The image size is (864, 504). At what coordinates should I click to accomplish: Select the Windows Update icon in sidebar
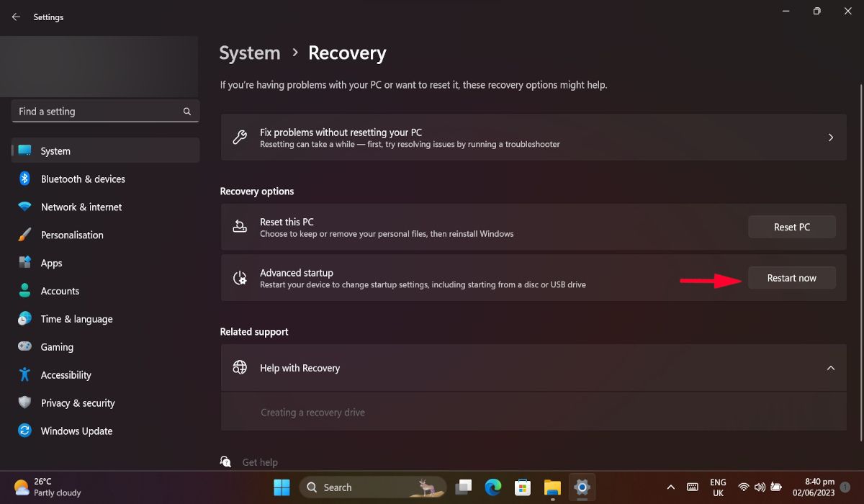click(x=24, y=431)
